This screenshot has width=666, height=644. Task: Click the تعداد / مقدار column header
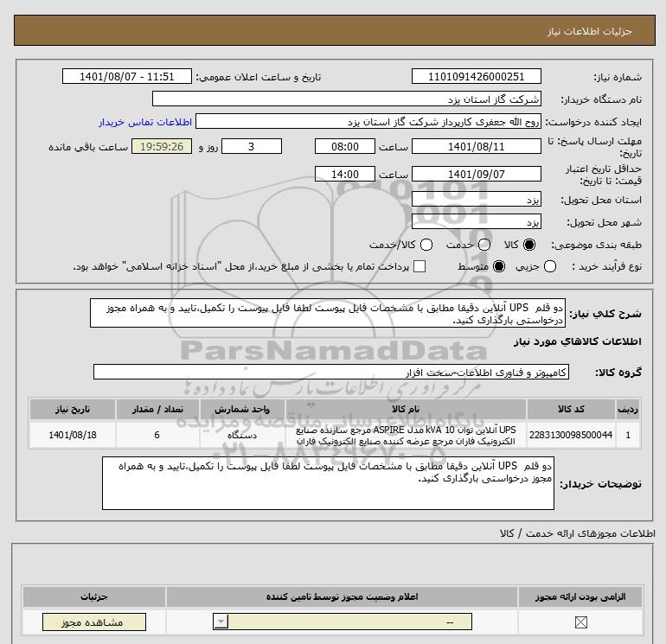click(157, 409)
